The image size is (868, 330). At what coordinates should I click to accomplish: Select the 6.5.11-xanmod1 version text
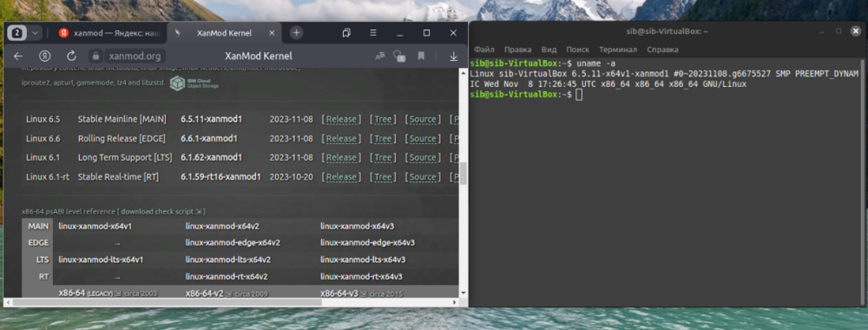(x=212, y=119)
